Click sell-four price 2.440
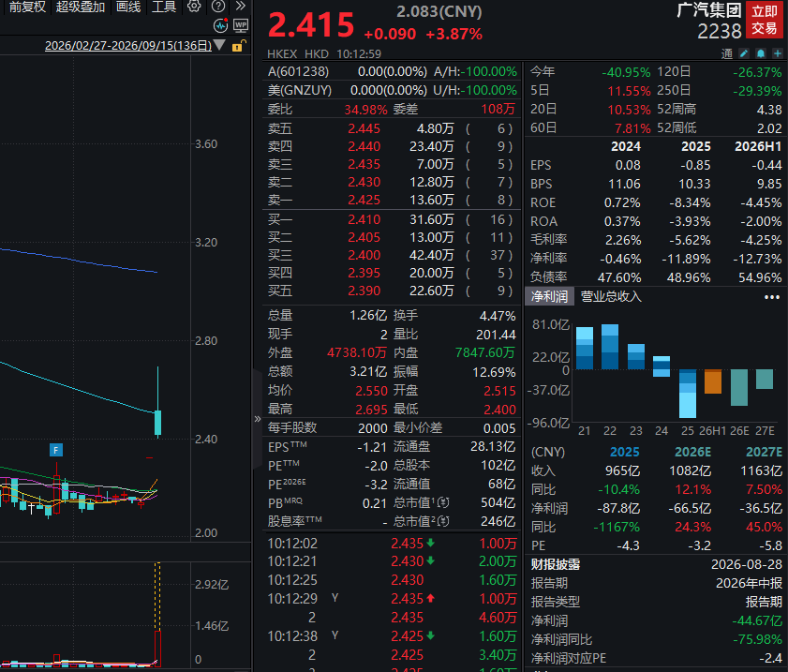This screenshot has width=788, height=672. point(364,147)
